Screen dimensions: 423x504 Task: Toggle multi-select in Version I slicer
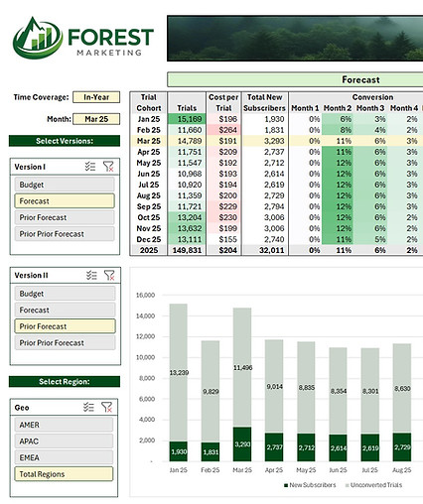coord(90,167)
